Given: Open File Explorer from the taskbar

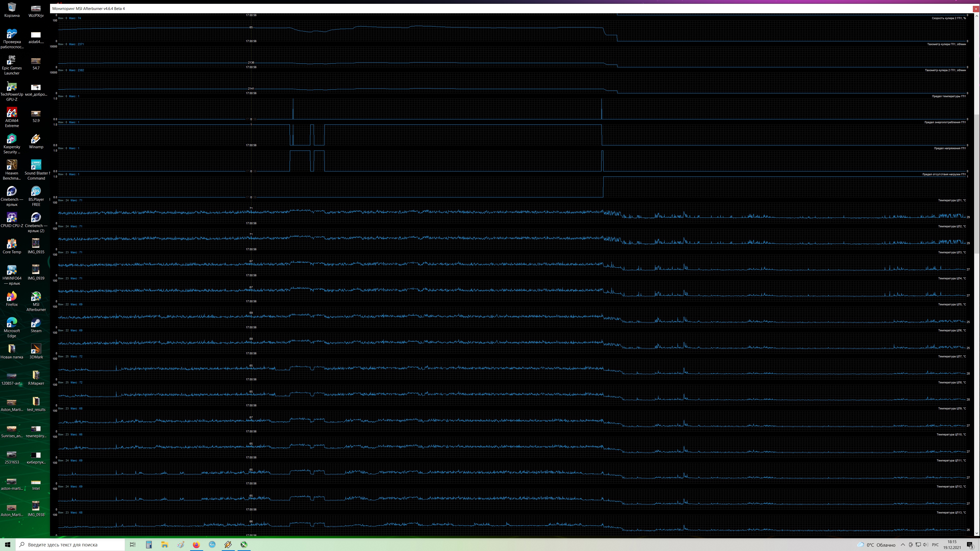Looking at the screenshot, I should (x=165, y=545).
